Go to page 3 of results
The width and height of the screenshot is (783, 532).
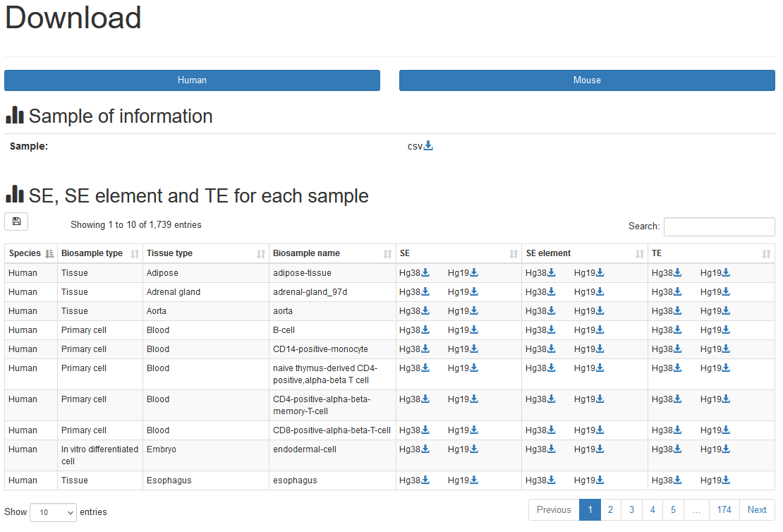(631, 510)
